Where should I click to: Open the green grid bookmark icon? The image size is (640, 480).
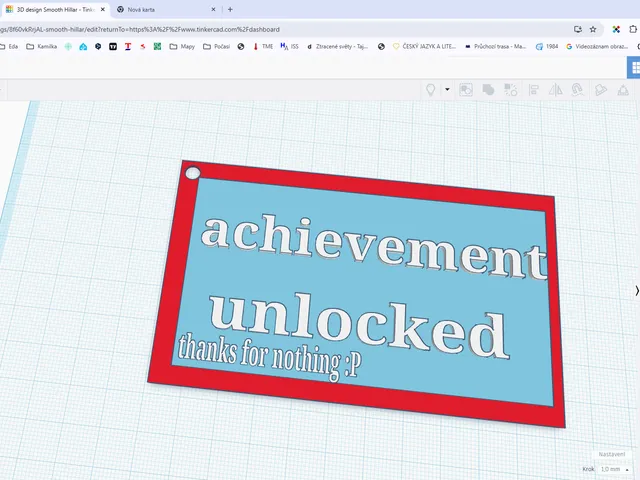pyautogui.click(x=157, y=47)
